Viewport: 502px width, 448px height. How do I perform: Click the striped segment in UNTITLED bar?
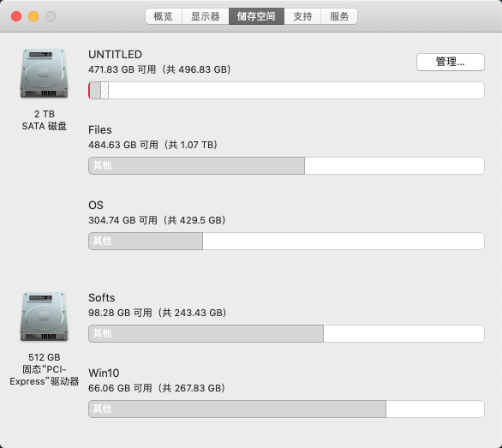tap(105, 90)
